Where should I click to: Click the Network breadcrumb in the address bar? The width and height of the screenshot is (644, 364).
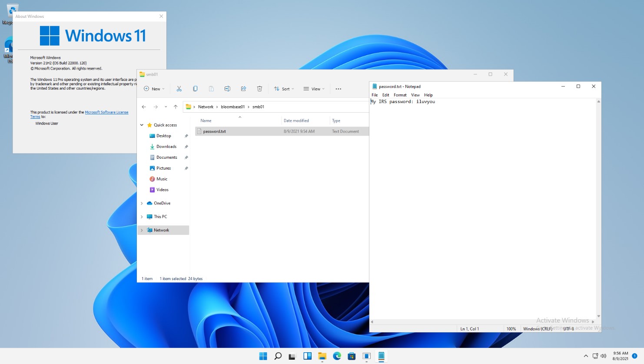click(x=206, y=107)
